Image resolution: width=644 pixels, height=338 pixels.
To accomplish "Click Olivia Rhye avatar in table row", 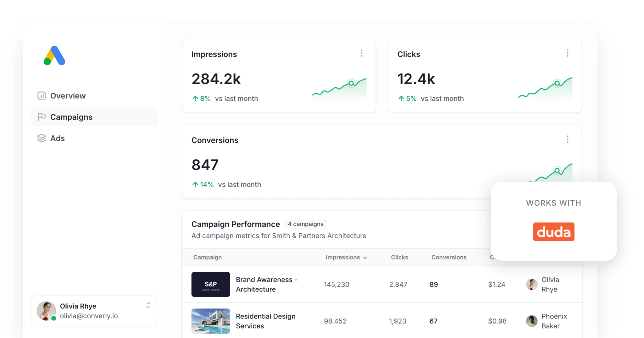I will point(532,284).
